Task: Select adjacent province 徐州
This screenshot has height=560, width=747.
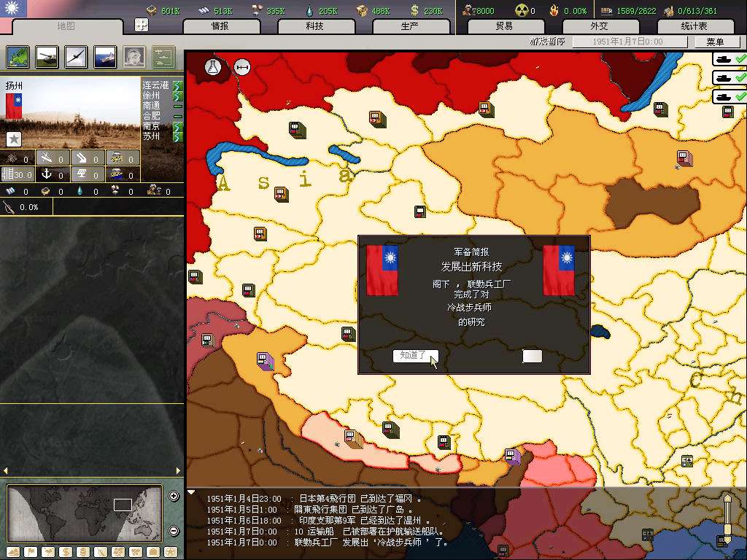Action: click(152, 96)
